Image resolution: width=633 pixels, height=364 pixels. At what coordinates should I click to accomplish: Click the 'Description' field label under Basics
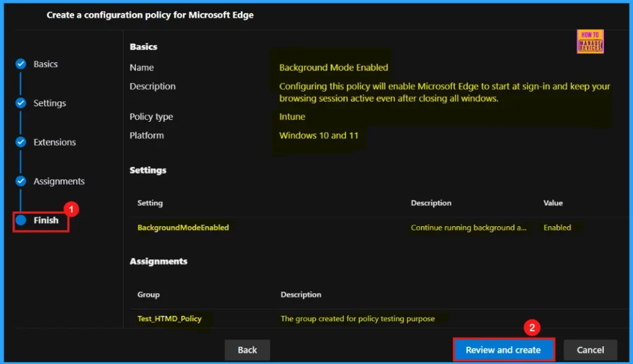152,87
